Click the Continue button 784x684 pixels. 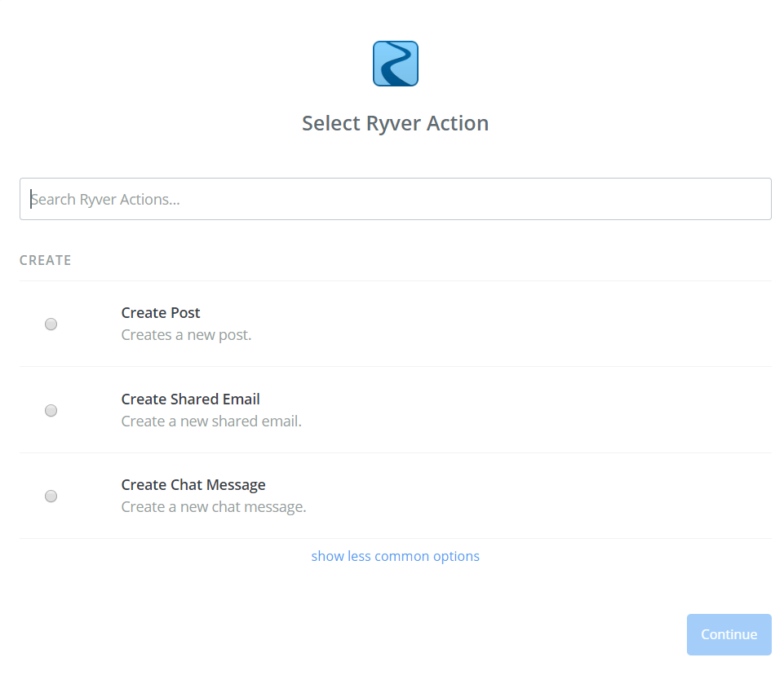pos(729,634)
